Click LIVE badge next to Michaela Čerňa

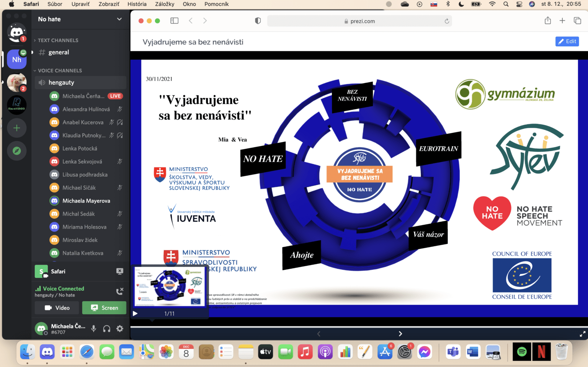115,96
